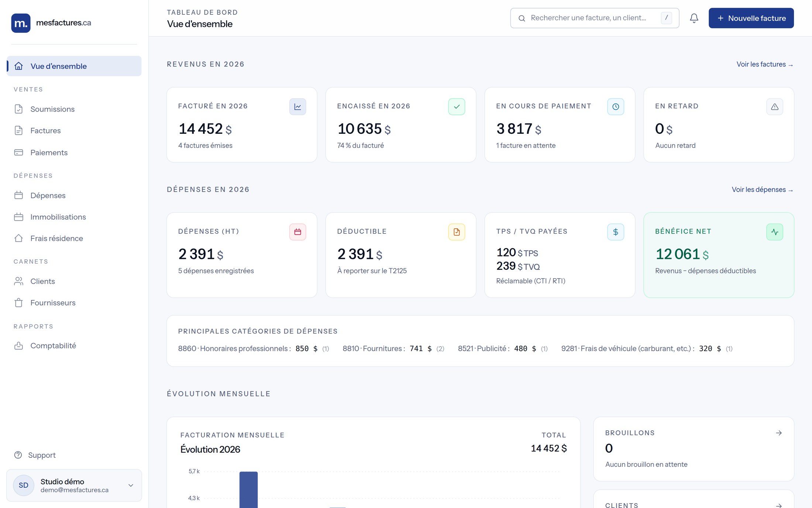The width and height of the screenshot is (812, 508).
Task: Click the chart Total 14 452 $ value
Action: click(x=549, y=448)
